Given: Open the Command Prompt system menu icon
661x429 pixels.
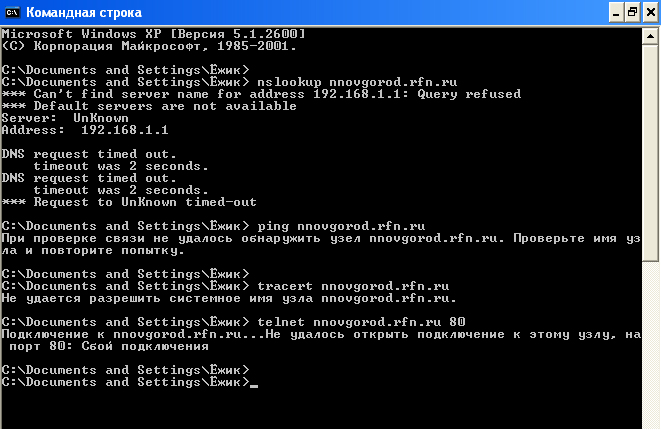Looking at the screenshot, I should coord(12,12).
